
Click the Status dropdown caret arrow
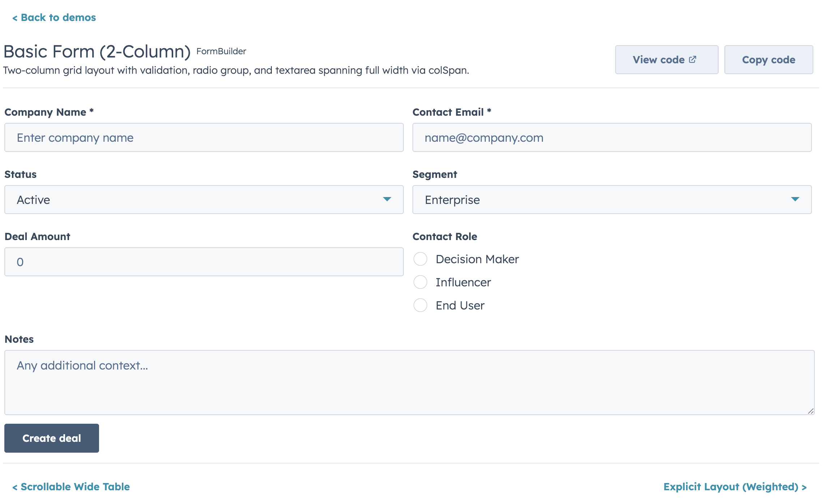tap(387, 199)
